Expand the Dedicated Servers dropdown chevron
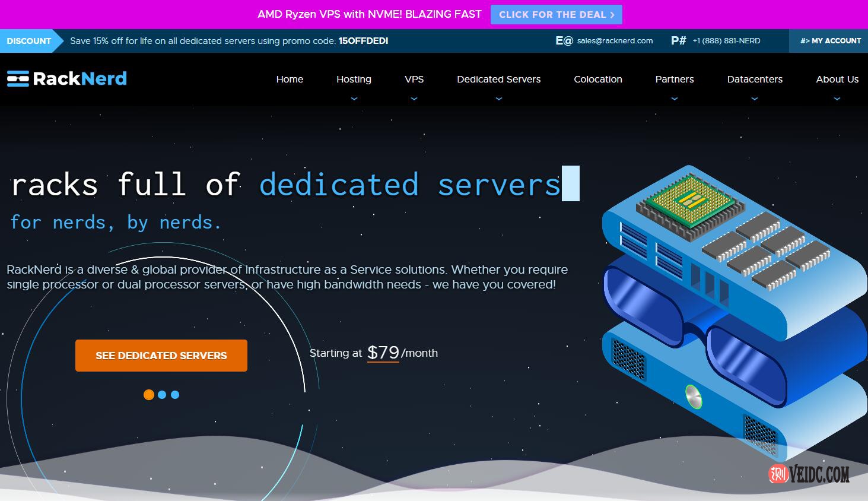Screen dimensions: 868x501 [x=499, y=99]
